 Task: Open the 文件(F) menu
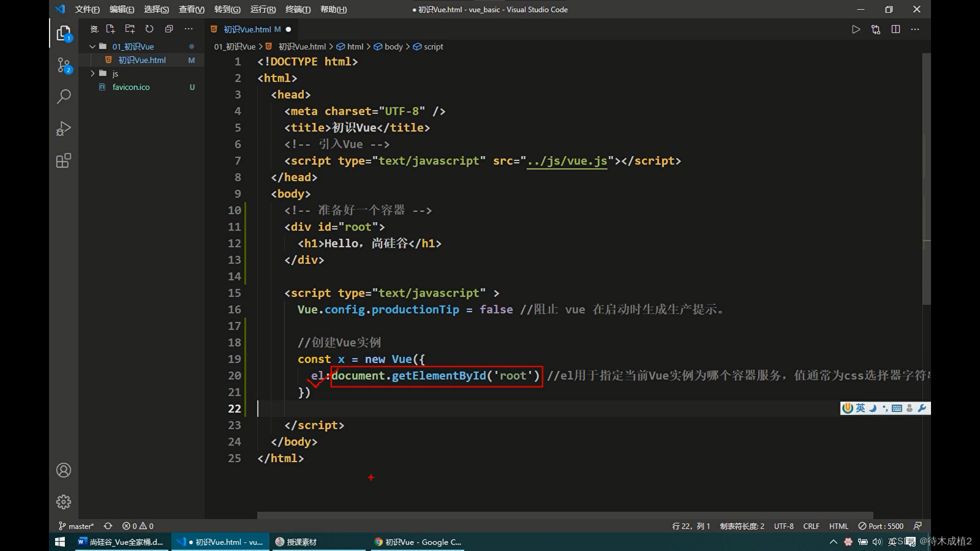[x=87, y=9]
